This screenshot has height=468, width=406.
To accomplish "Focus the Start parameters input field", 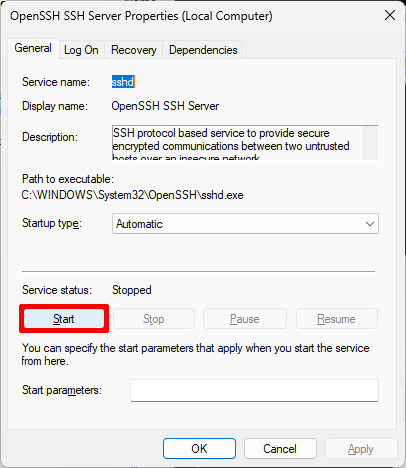I will click(254, 390).
